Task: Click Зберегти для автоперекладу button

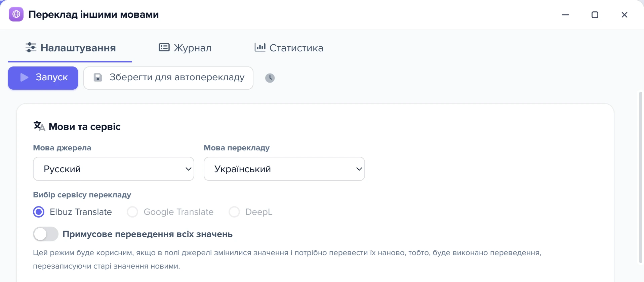Action: click(168, 78)
